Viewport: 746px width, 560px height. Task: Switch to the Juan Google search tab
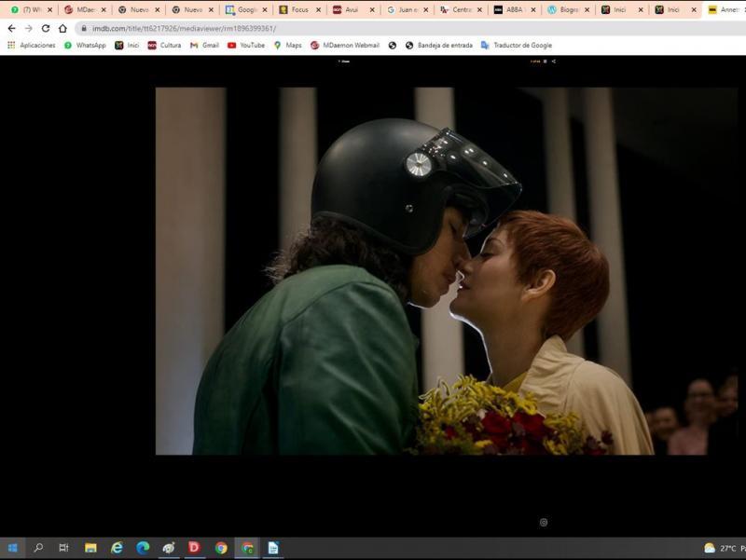point(408,9)
